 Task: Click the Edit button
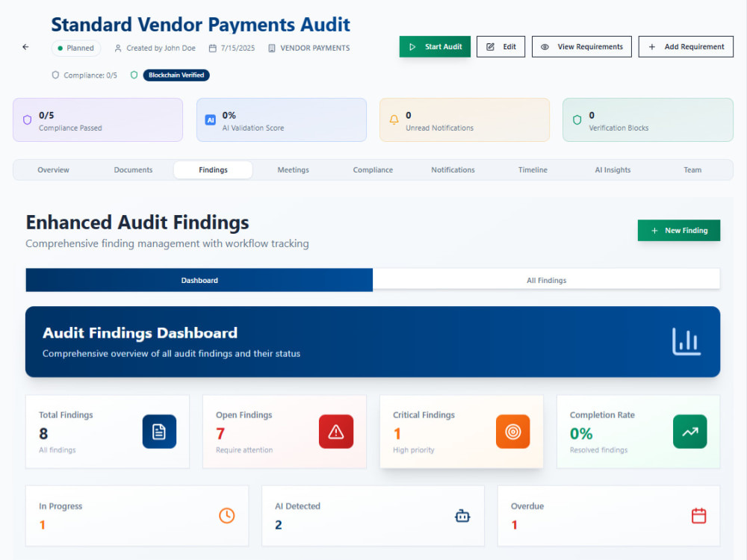tap(500, 46)
